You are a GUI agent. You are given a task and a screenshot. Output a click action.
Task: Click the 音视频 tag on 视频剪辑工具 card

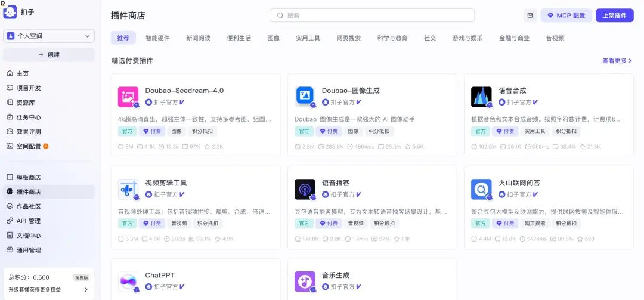pos(179,224)
